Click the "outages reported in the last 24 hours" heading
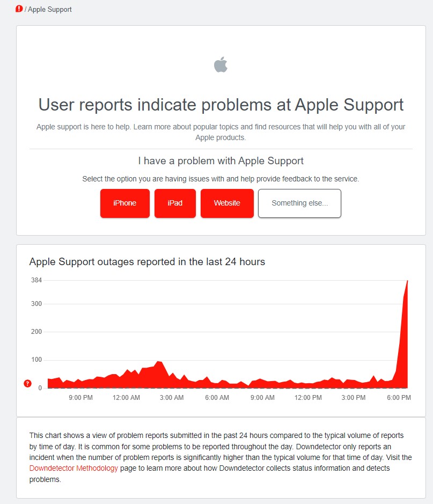The image size is (433, 504). pos(147,262)
